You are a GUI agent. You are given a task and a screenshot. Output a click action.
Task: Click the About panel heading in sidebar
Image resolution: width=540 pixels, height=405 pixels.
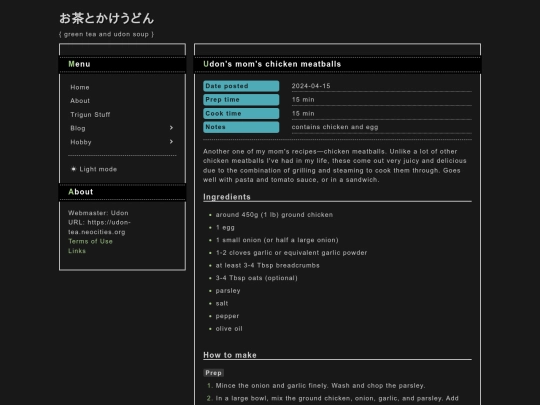tap(81, 192)
